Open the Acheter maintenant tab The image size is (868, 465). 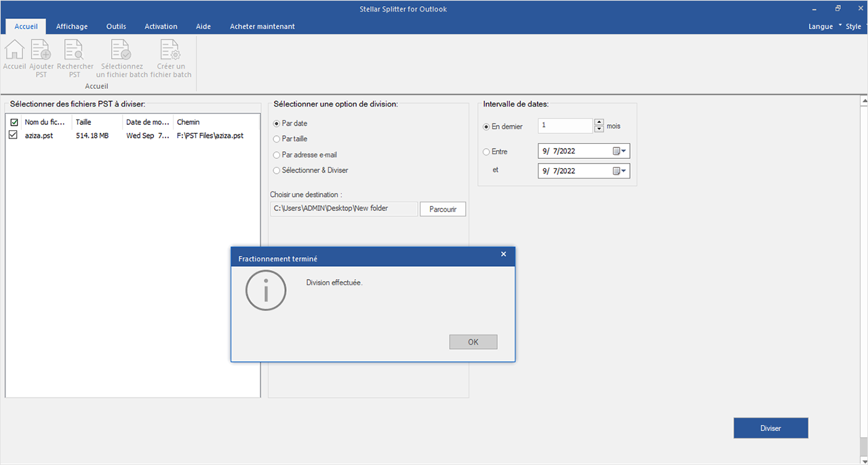[262, 26]
